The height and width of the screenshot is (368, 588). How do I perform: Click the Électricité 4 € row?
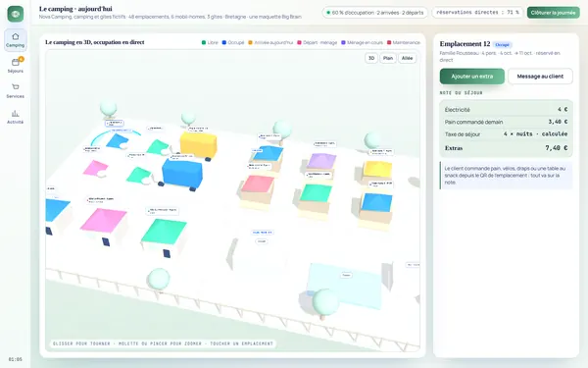click(x=506, y=110)
